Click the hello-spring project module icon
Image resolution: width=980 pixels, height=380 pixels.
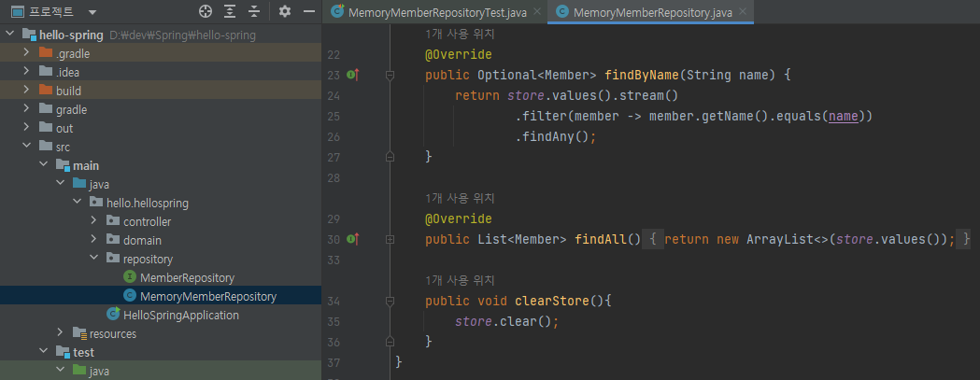[x=29, y=35]
